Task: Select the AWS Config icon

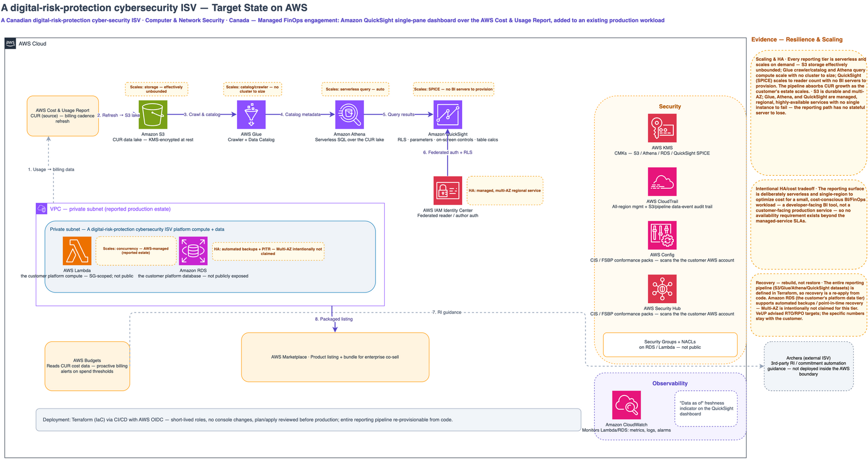Action: point(662,235)
